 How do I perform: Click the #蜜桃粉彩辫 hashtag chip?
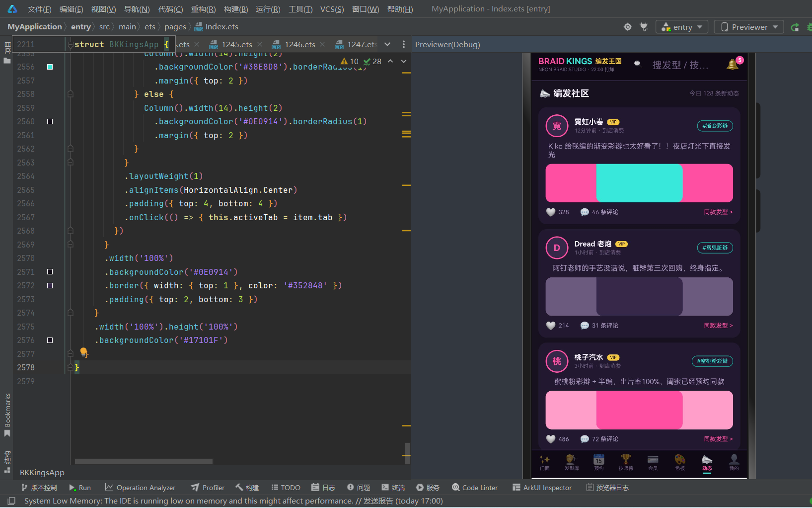[x=712, y=361]
